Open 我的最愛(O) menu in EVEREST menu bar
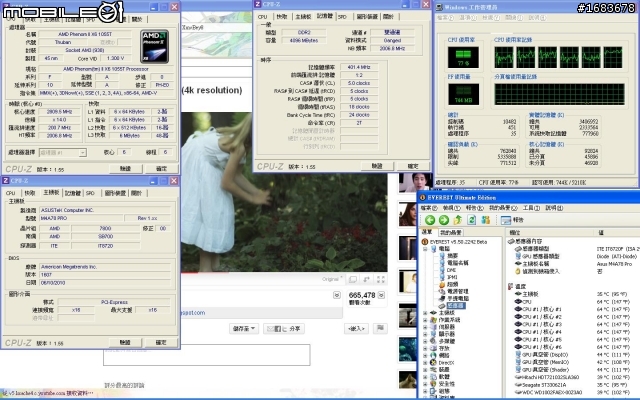The height and width of the screenshot is (400, 640). click(x=503, y=208)
